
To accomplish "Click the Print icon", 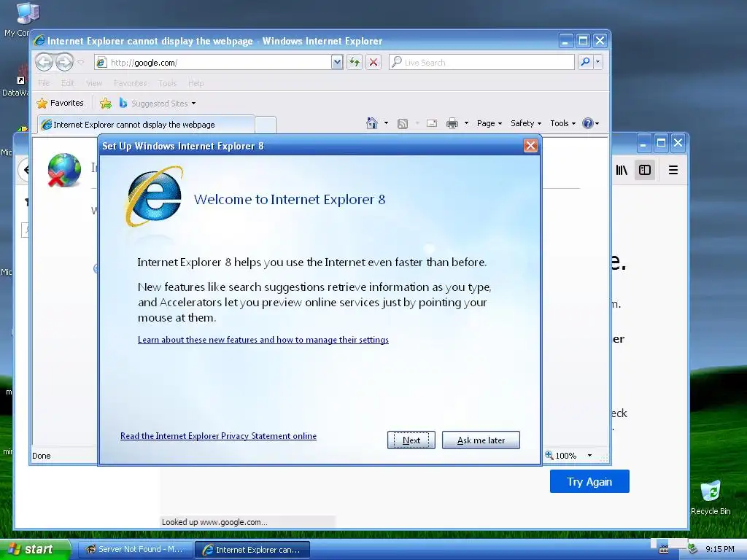I will [452, 123].
